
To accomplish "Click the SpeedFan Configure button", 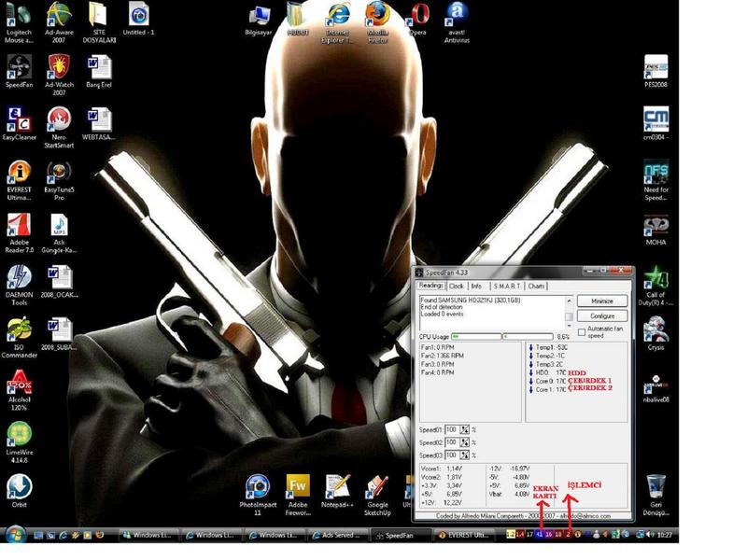I will [x=602, y=315].
